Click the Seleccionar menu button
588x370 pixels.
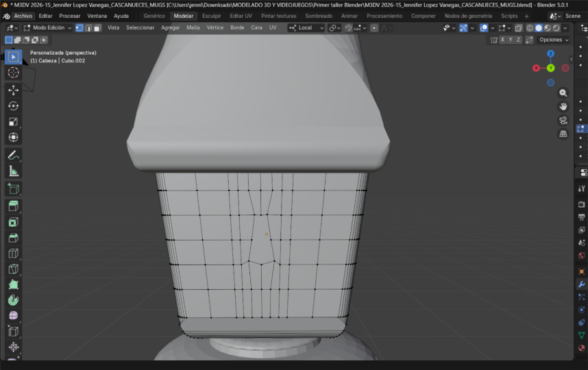click(x=140, y=28)
